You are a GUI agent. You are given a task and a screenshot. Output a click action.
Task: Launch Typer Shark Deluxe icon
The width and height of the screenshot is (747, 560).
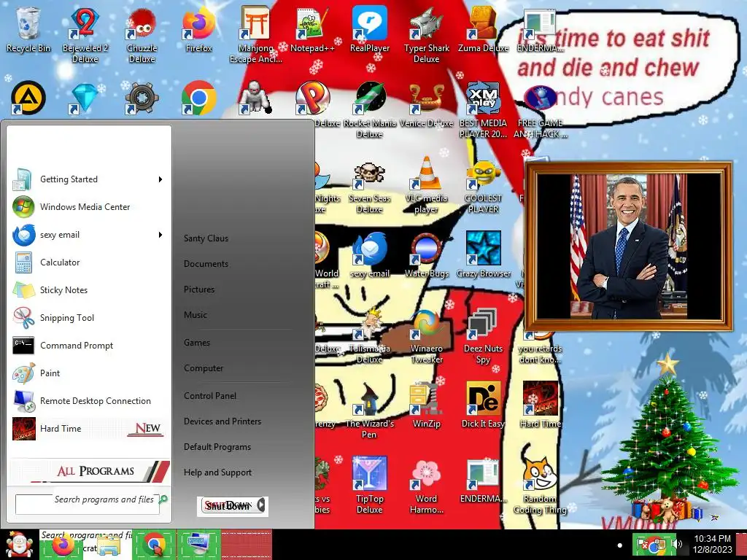pyautogui.click(x=426, y=34)
